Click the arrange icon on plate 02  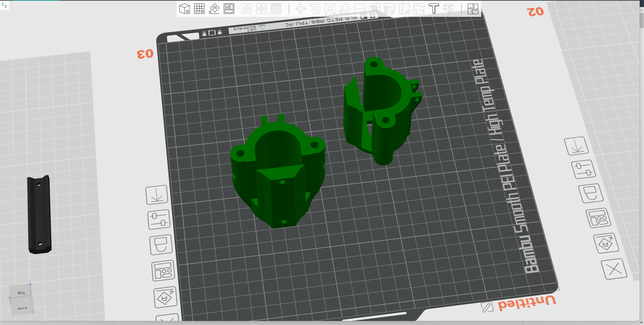598,218
